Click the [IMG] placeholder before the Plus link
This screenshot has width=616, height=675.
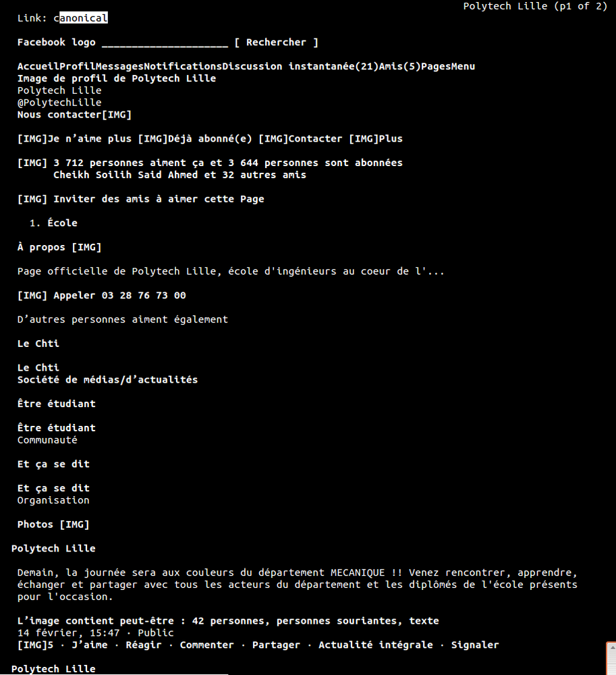363,139
